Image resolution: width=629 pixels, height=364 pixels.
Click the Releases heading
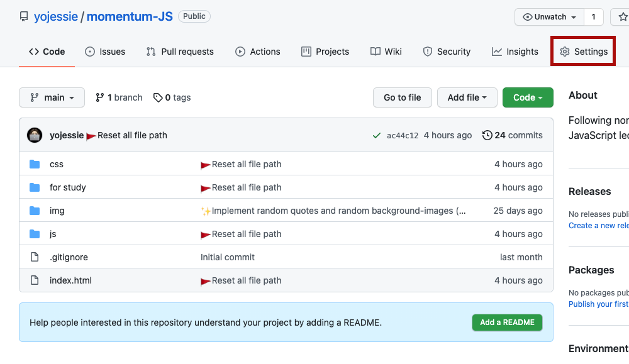point(590,192)
